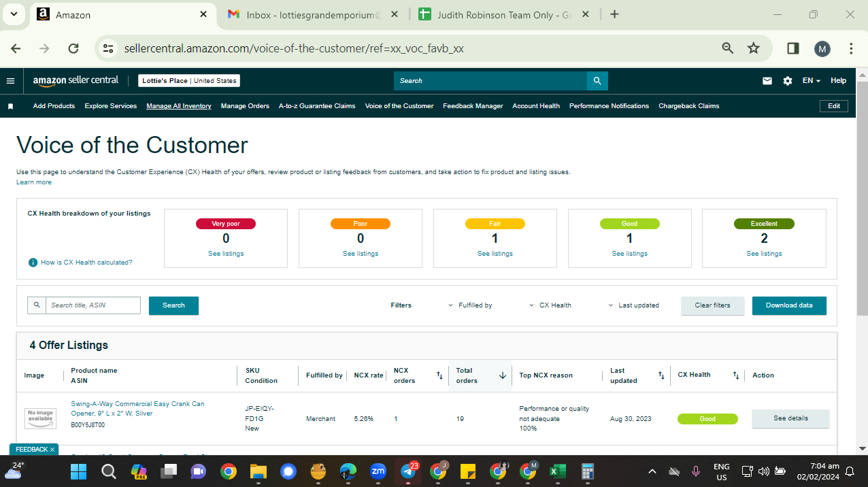Open the Chrome three-dot menu
Viewport: 868px width, 487px height.
click(852, 48)
